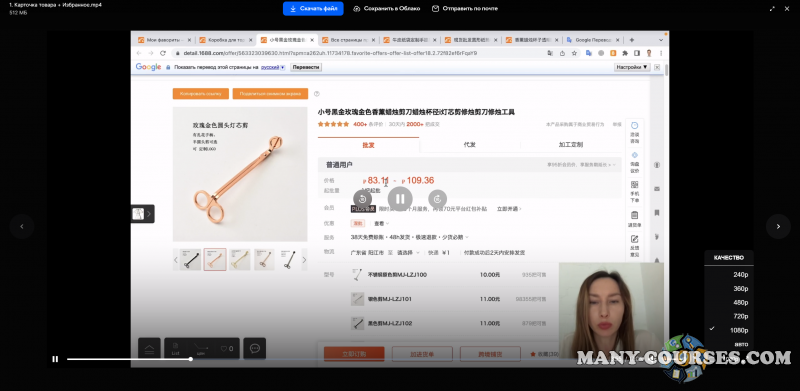Screen dimensions: 800x391
Task: Toggle fullscreen viewer icon at top right
Action: click(x=772, y=8)
